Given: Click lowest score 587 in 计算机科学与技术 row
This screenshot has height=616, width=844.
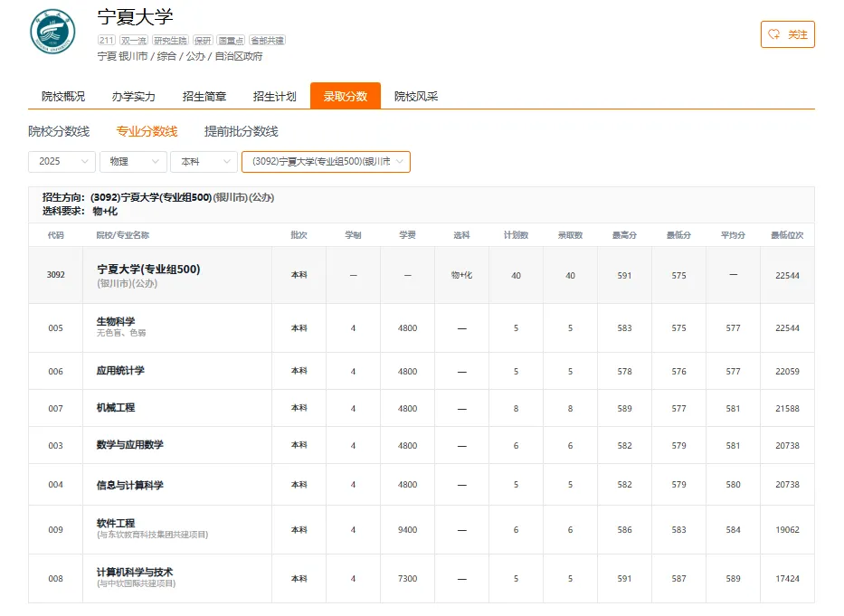Looking at the screenshot, I should coord(678,579).
